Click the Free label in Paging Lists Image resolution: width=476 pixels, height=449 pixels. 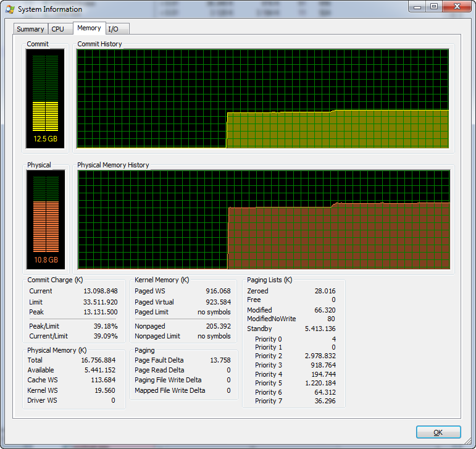click(254, 300)
